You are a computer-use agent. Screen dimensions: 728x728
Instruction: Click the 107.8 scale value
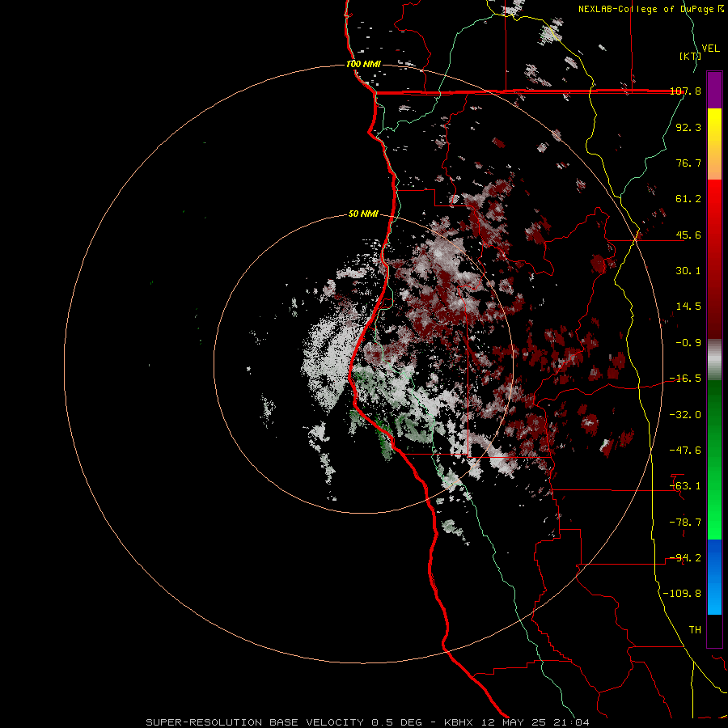click(x=685, y=91)
